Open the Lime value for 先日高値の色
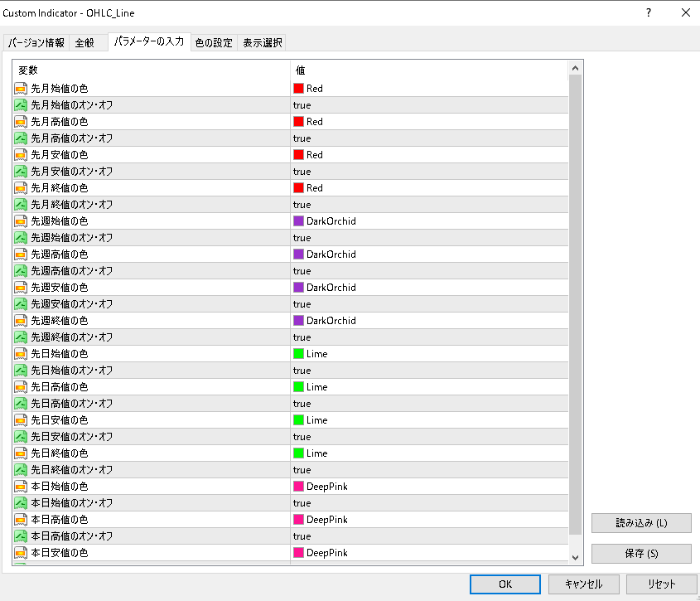 [x=317, y=386]
